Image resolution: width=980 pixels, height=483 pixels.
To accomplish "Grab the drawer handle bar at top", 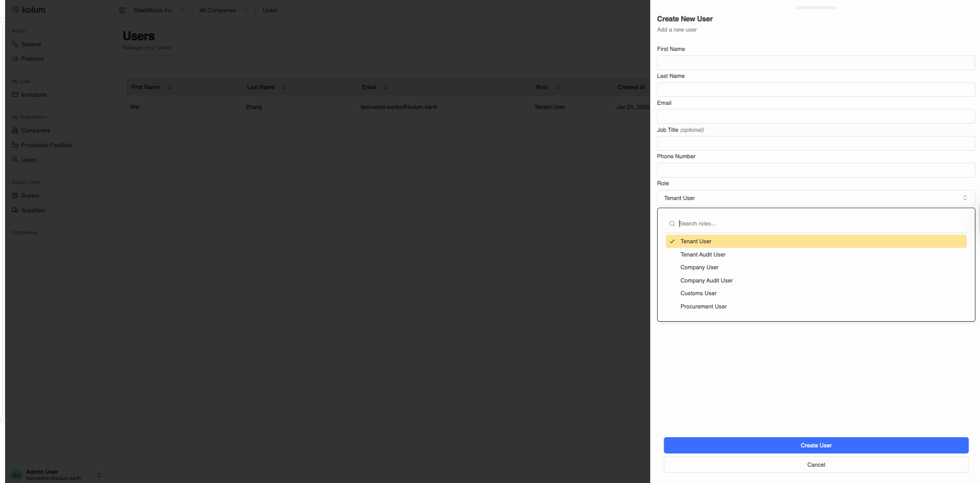I will 816,8.
